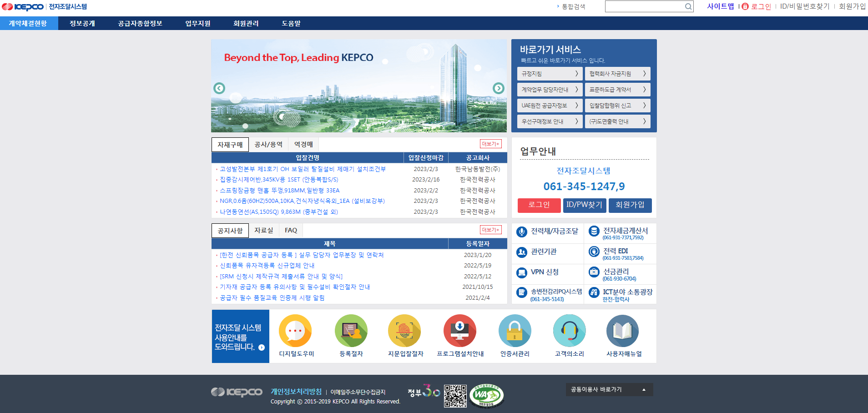Switch to the 역경매 tab
The width and height of the screenshot is (868, 413).
click(303, 145)
